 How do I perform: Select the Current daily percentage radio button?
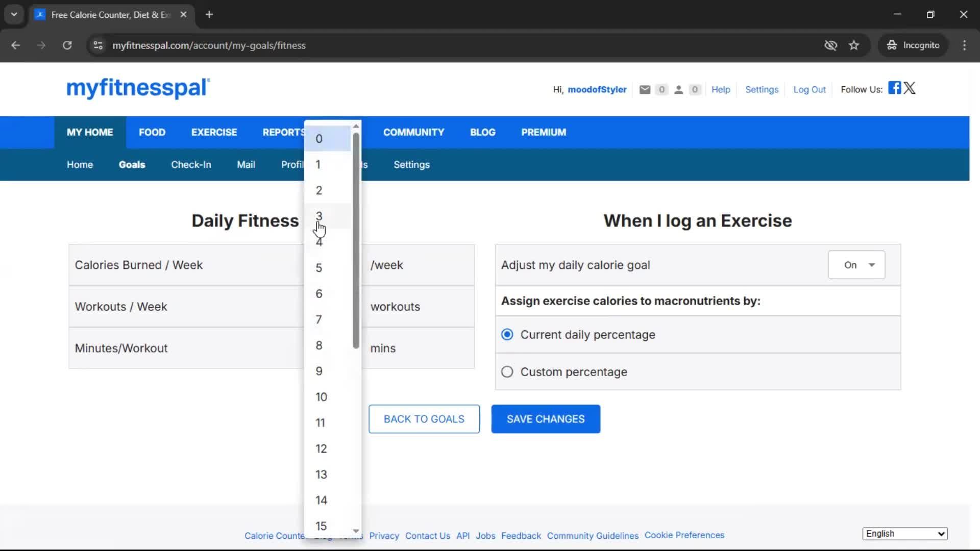[x=507, y=335]
